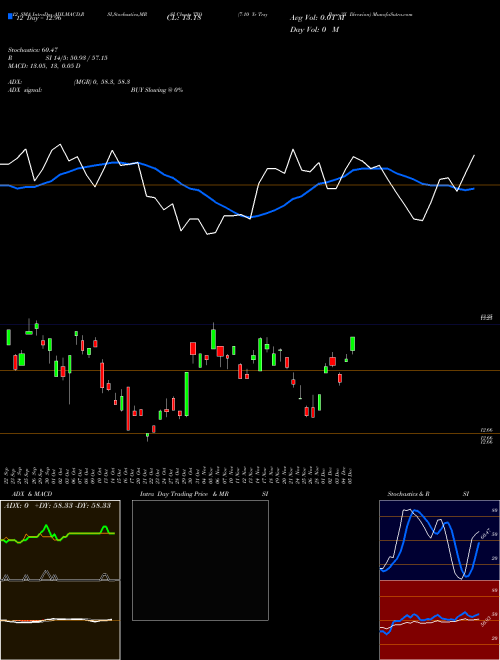500x660 pixels.
Task: Click the Day Vol: 0 M readout
Action: [314, 29]
